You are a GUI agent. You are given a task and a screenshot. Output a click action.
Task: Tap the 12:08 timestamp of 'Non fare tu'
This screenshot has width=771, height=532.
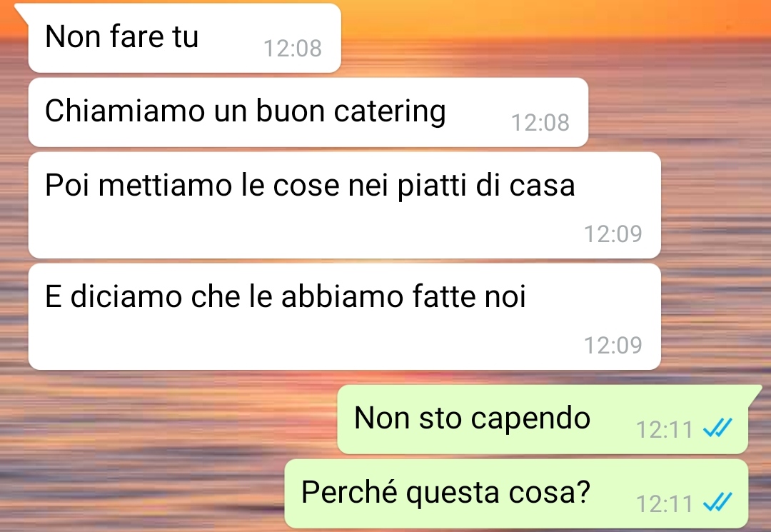pyautogui.click(x=293, y=49)
